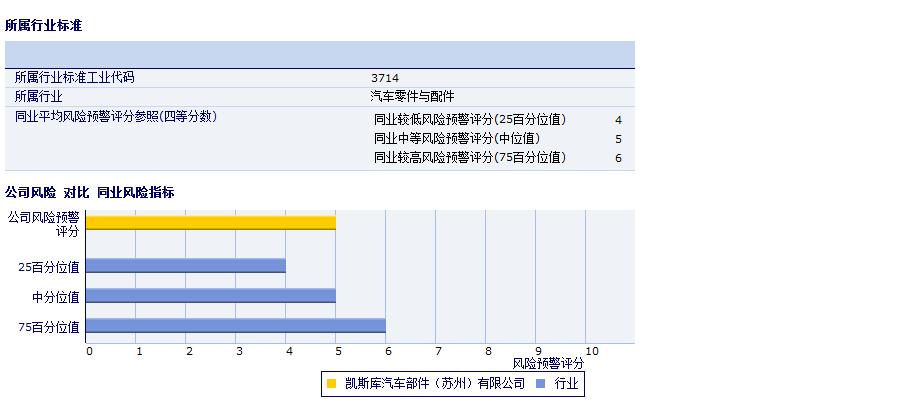902x404 pixels.
Task: Click the 同业较高风险预警评分 score value 6
Action: [618, 158]
